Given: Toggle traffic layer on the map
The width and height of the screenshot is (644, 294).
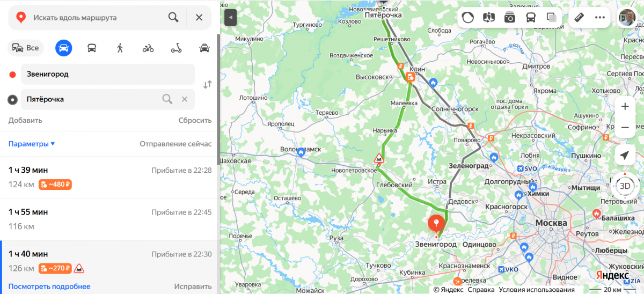Looking at the screenshot, I should point(468,17).
